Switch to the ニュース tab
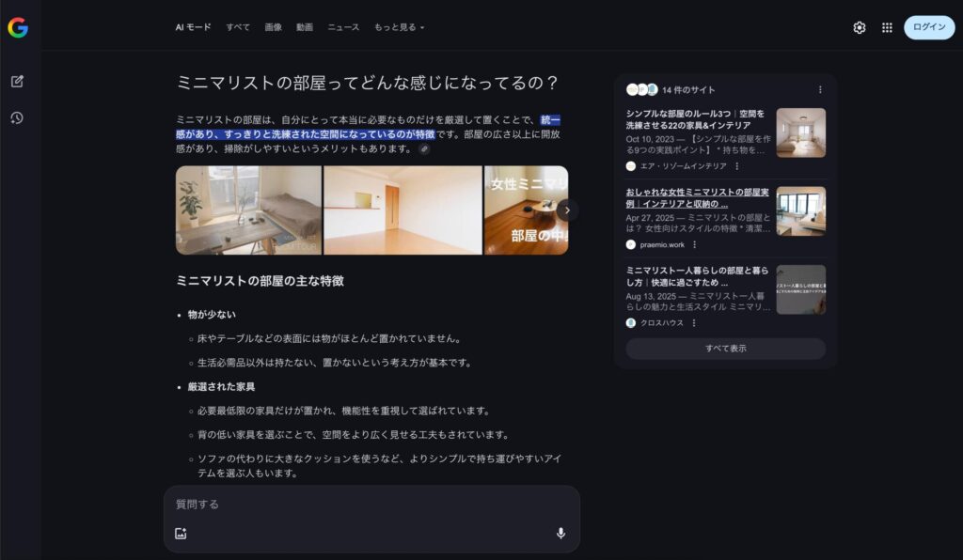Screen dimensions: 963x560 (343, 27)
